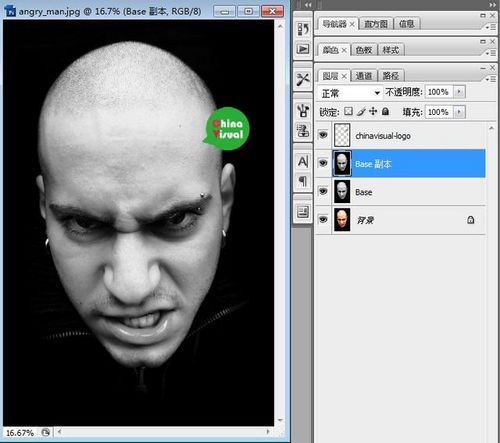Collapse the Navigator panel group to its tabs
500x443 pixels.
click(x=483, y=15)
